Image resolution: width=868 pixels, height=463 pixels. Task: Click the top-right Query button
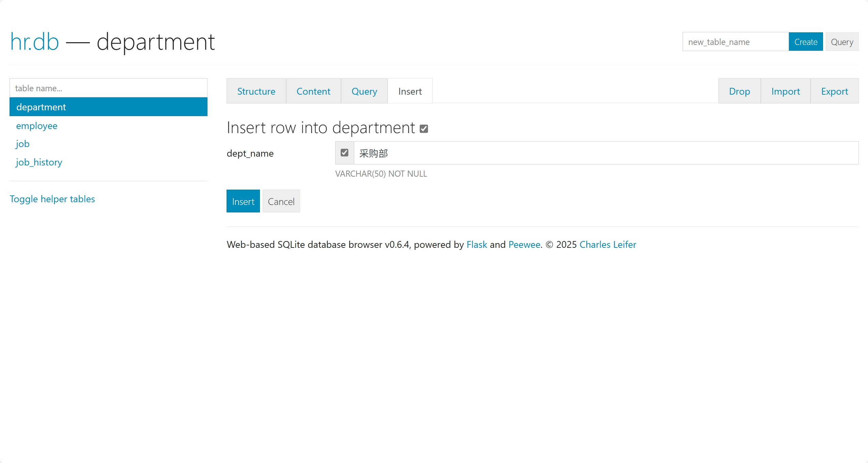coord(842,42)
